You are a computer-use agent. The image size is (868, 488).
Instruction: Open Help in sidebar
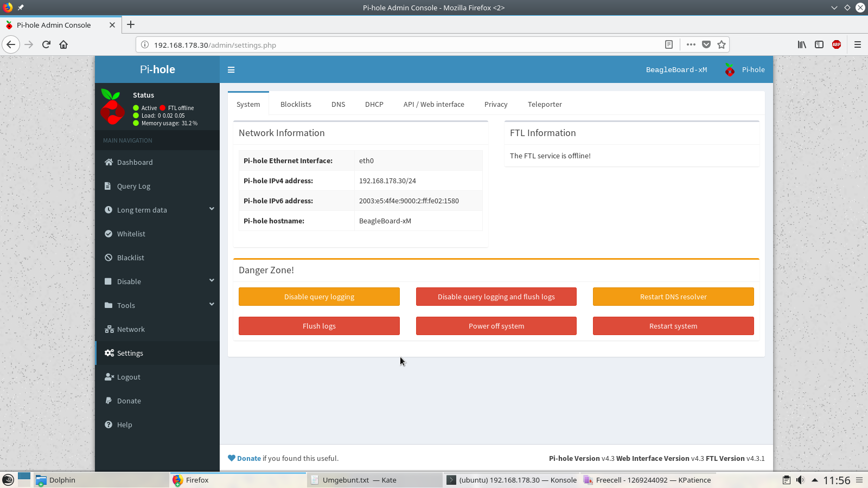pos(157,425)
